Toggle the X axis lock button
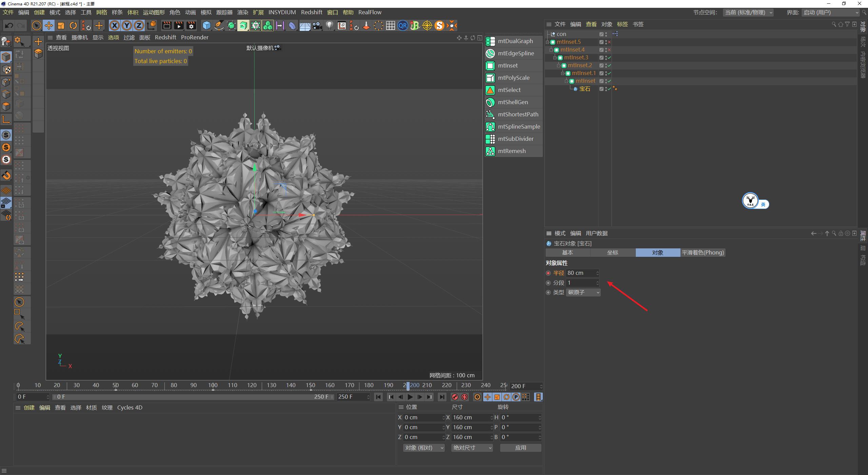 (115, 25)
